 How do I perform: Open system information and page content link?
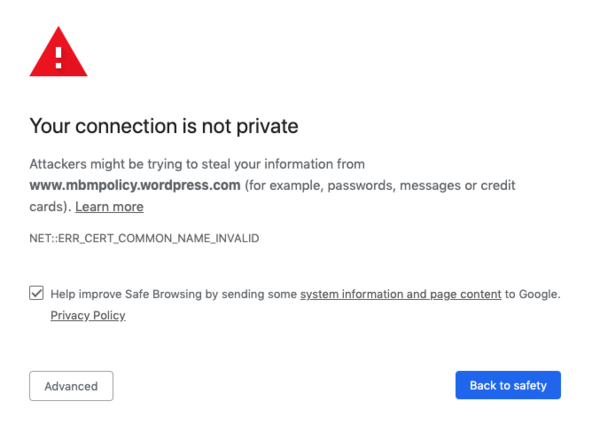click(401, 294)
